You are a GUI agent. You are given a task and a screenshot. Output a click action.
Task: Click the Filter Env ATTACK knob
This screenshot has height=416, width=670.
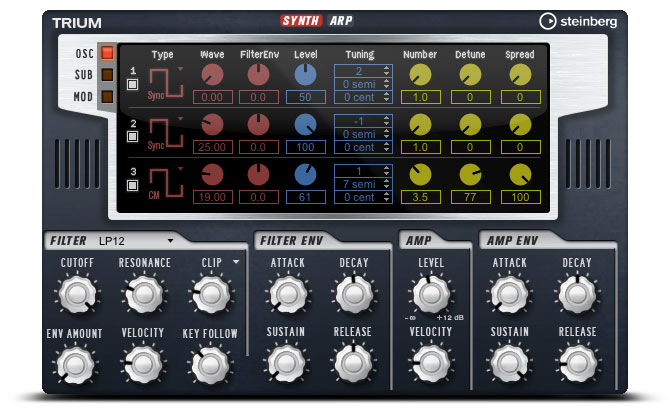click(x=288, y=294)
